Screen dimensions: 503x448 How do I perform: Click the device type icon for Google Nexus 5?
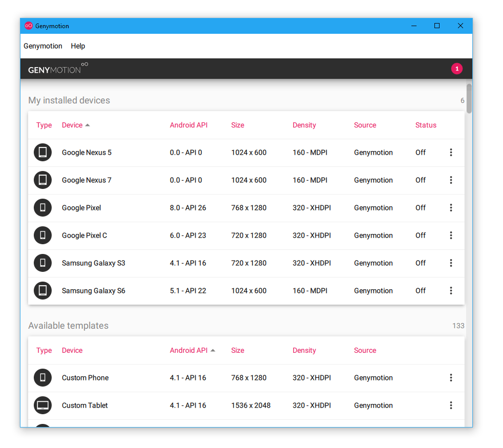(42, 152)
